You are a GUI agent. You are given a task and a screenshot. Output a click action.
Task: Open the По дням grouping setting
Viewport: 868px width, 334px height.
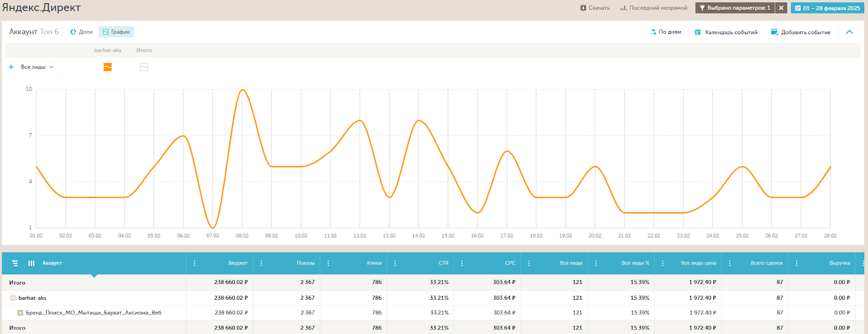(666, 32)
